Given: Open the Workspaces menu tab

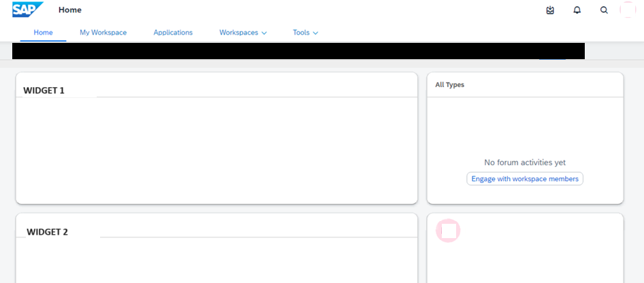Looking at the screenshot, I should (243, 33).
